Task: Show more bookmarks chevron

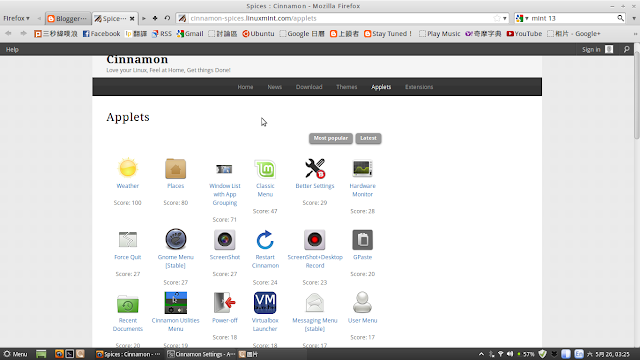Action: click(635, 34)
